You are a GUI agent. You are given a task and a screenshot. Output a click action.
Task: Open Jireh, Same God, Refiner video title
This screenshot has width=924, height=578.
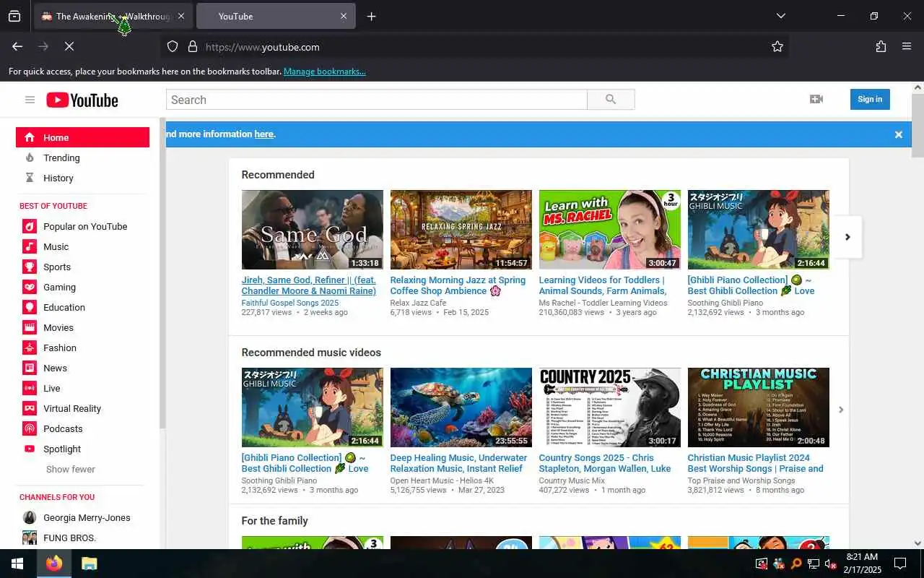click(x=309, y=285)
